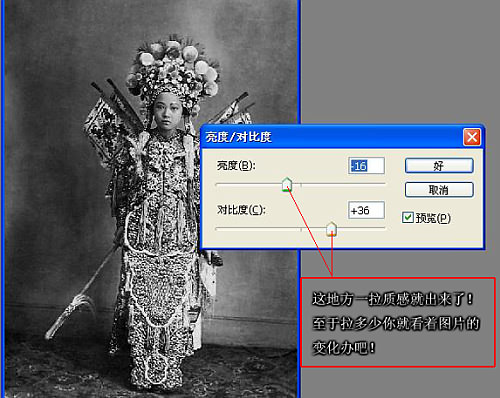Click the 对比度 contrast value field
Viewport: 500px width, 398px height.
point(366,210)
